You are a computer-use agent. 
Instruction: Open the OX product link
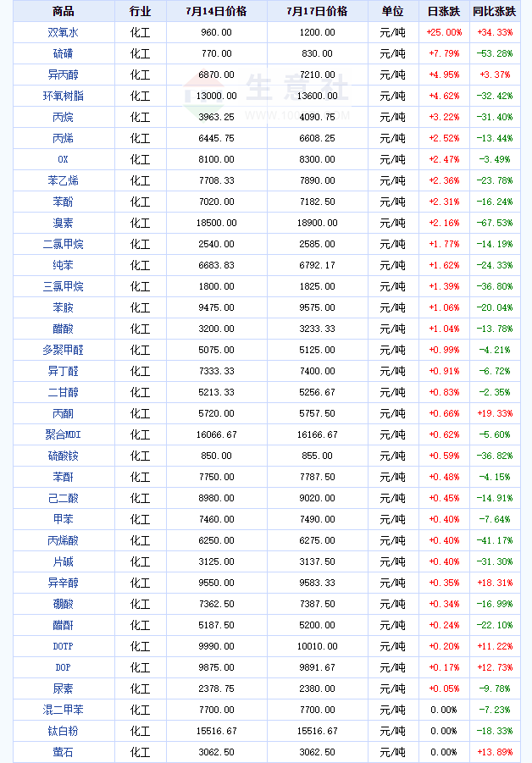tap(63, 159)
